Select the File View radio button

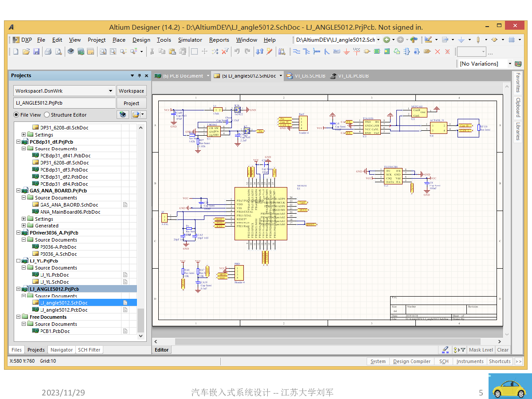click(16, 115)
